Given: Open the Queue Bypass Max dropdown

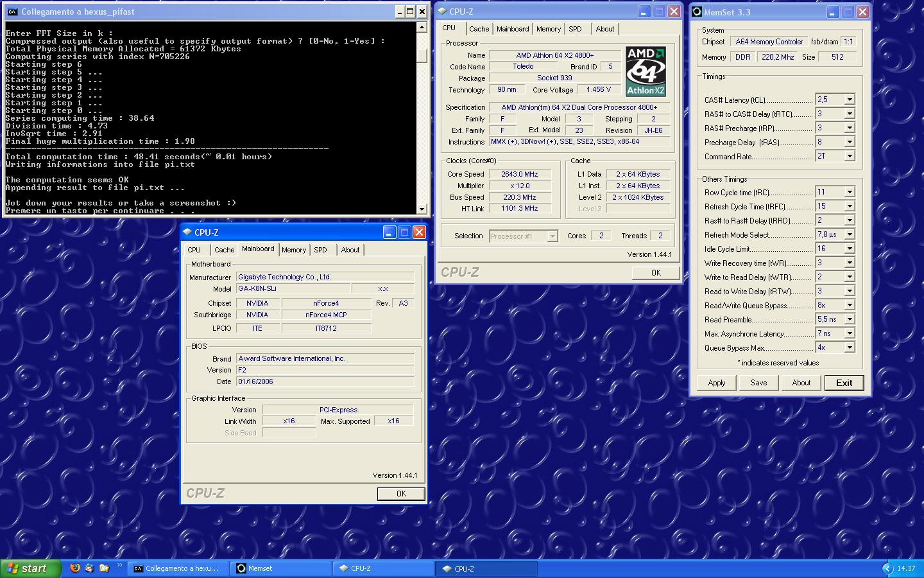Looking at the screenshot, I should pos(850,347).
